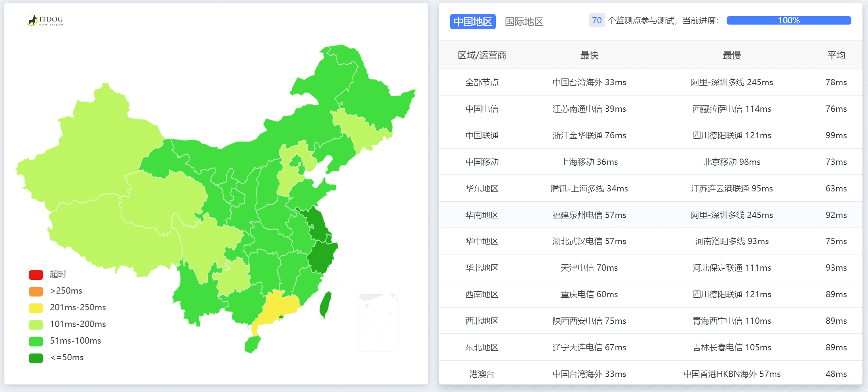Image resolution: width=868 pixels, height=392 pixels.
Task: Click the dark green <=50ms legend swatch
Action: coord(36,358)
